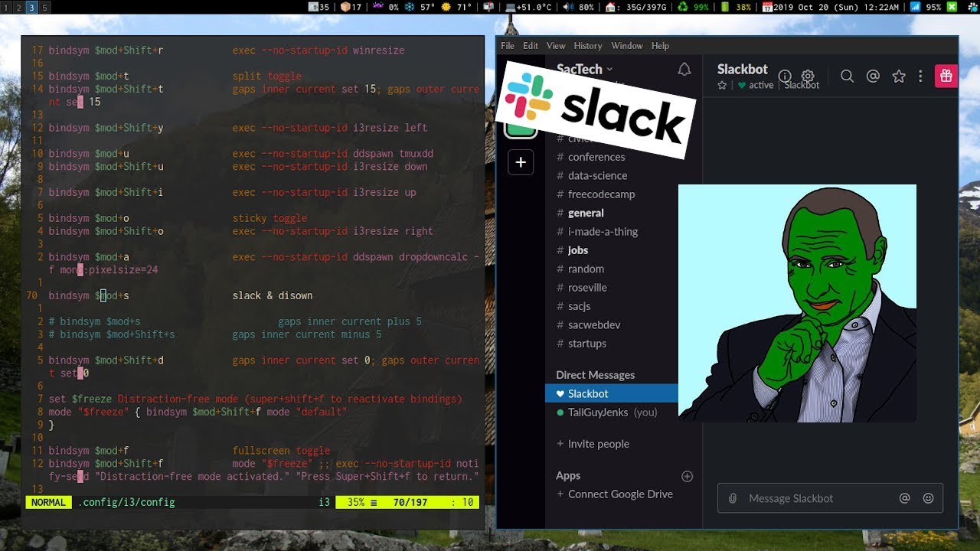Open emoji picker in message box
This screenshot has height=551, width=980.
pos(929,498)
